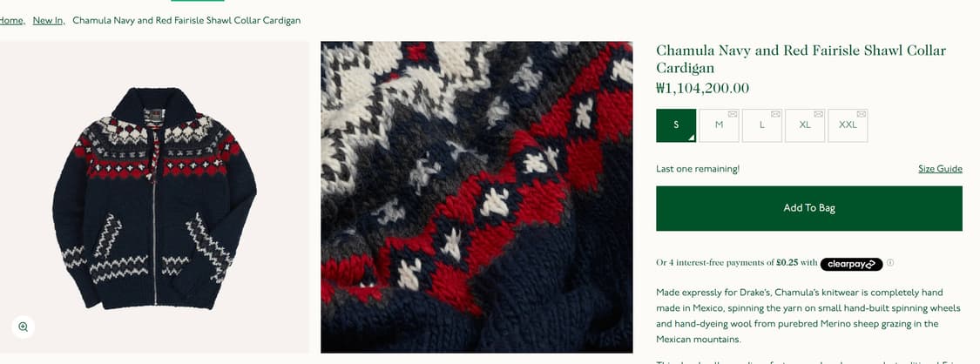Click the current page breadcrumb text

186,21
